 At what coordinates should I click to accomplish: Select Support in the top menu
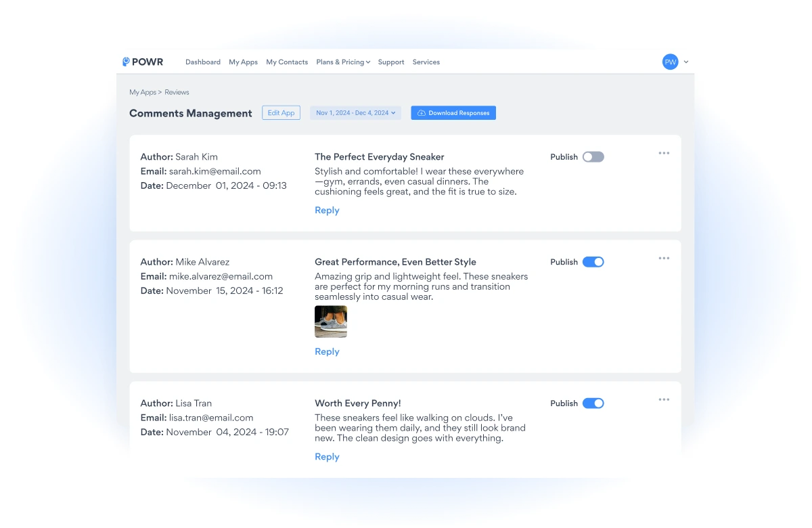(x=391, y=62)
